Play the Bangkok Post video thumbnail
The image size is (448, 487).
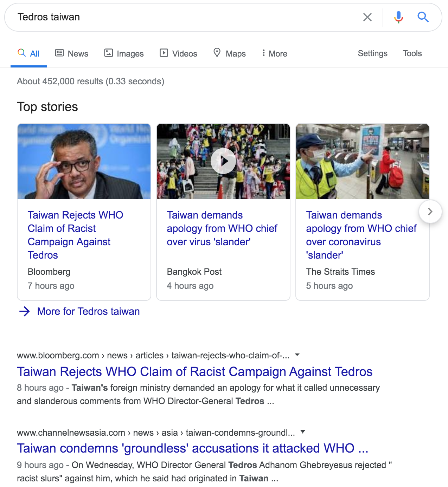tap(223, 161)
